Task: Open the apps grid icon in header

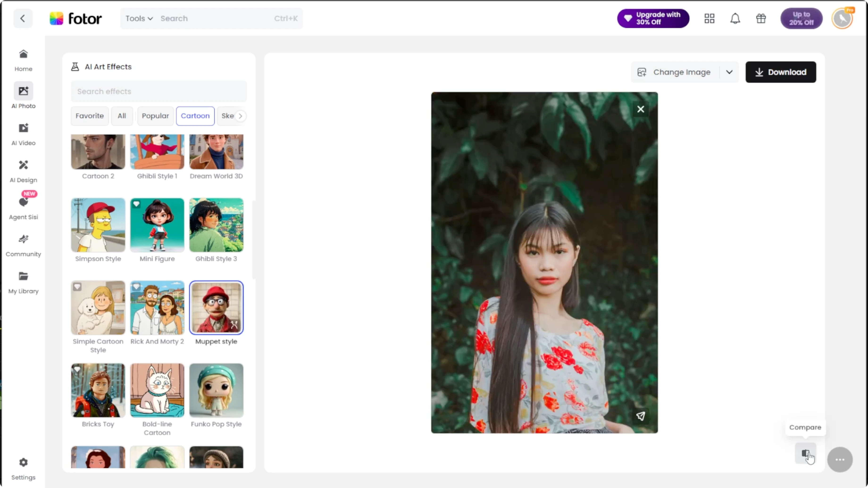Action: pyautogui.click(x=709, y=18)
